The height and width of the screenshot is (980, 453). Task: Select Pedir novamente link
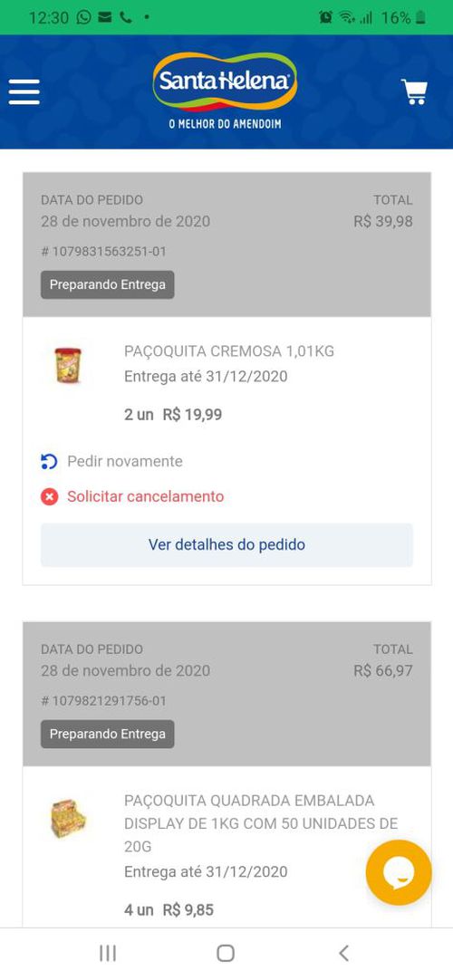[125, 461]
